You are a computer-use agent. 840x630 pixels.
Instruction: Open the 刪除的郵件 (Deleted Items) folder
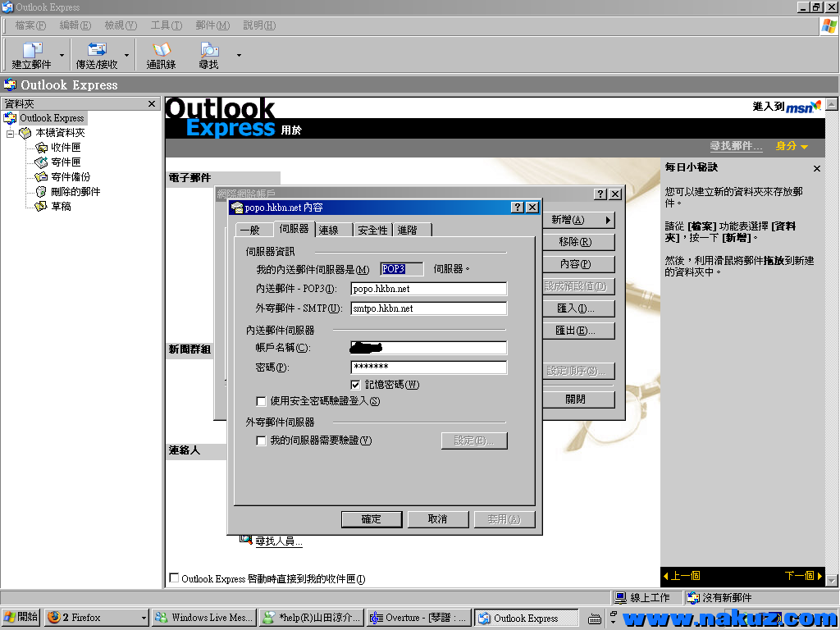75,191
